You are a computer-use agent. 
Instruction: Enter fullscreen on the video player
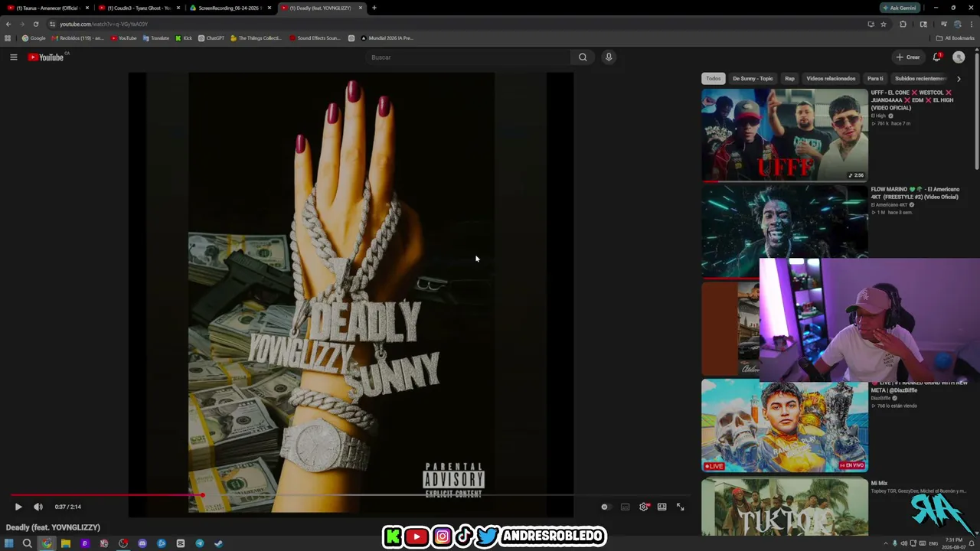coord(680,507)
